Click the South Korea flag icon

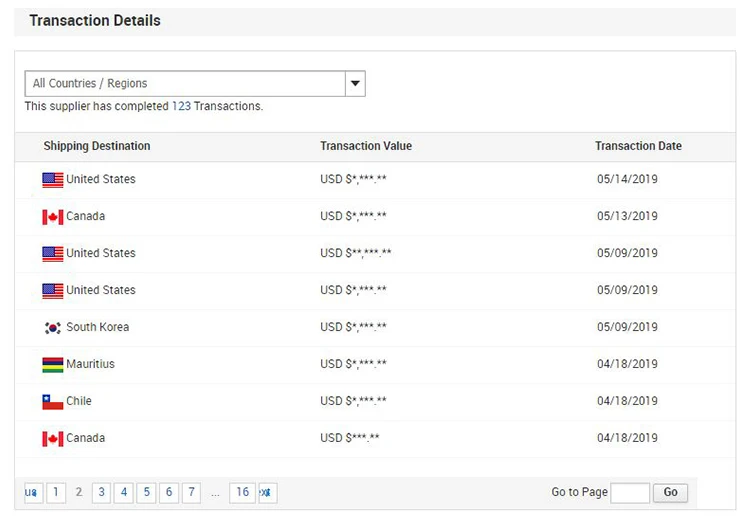(53, 328)
